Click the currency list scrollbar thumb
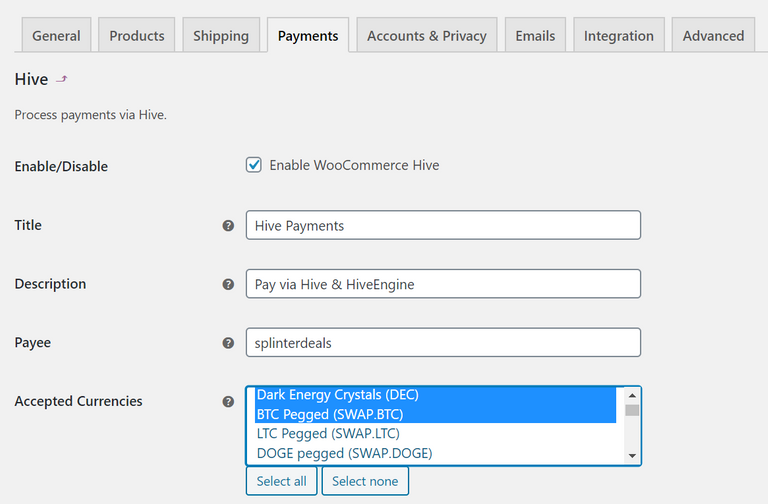Screen dimensions: 768x504 point(632,410)
